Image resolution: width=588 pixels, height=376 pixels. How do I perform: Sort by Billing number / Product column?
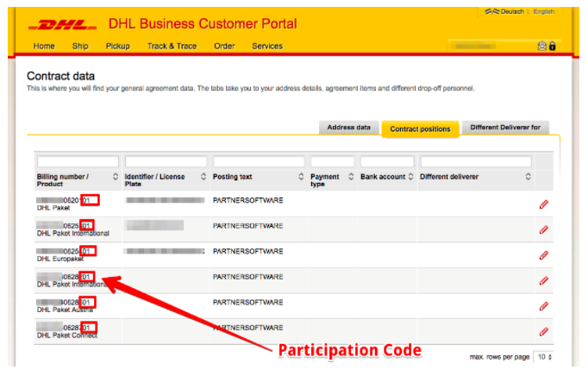[x=116, y=177]
